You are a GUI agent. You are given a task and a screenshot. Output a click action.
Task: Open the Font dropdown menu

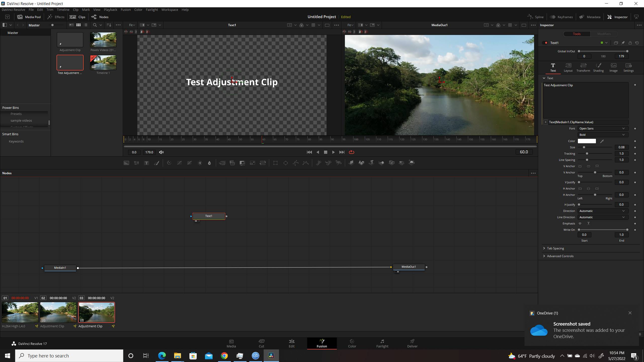point(602,128)
